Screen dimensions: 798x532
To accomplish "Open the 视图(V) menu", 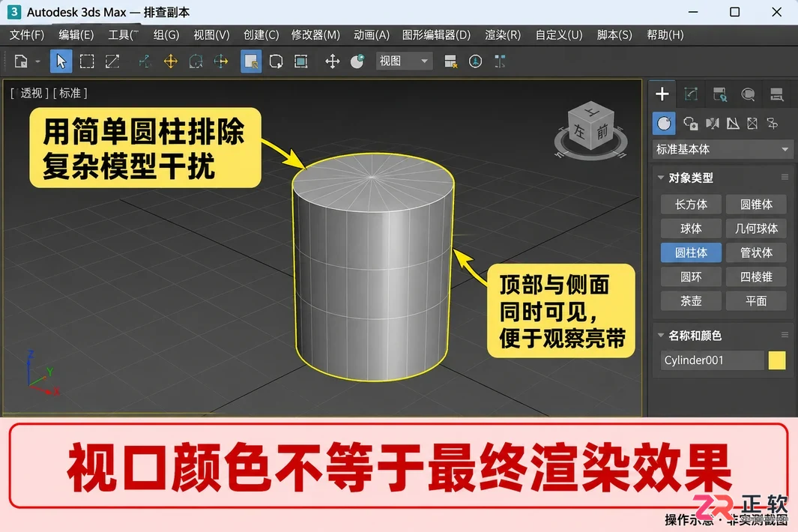I will (x=212, y=34).
